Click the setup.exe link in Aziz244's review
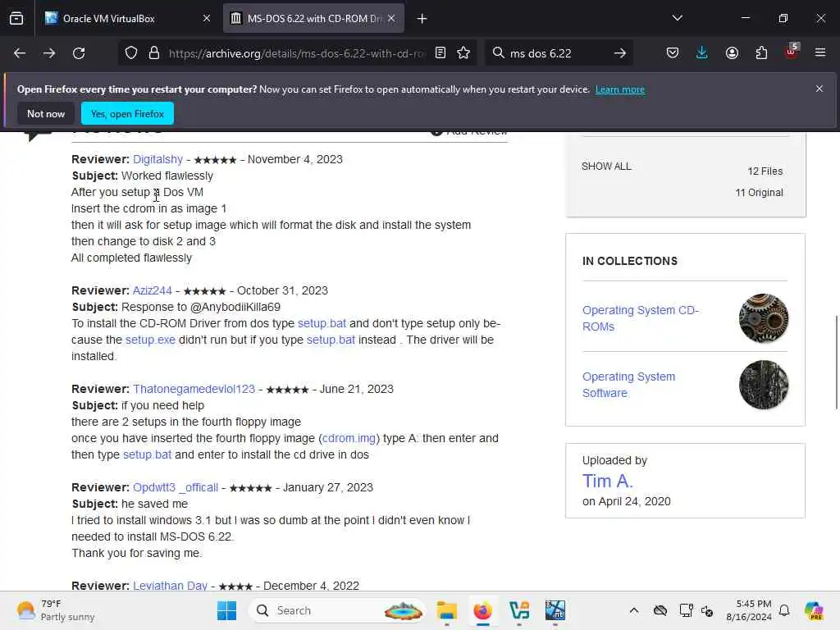 [150, 340]
